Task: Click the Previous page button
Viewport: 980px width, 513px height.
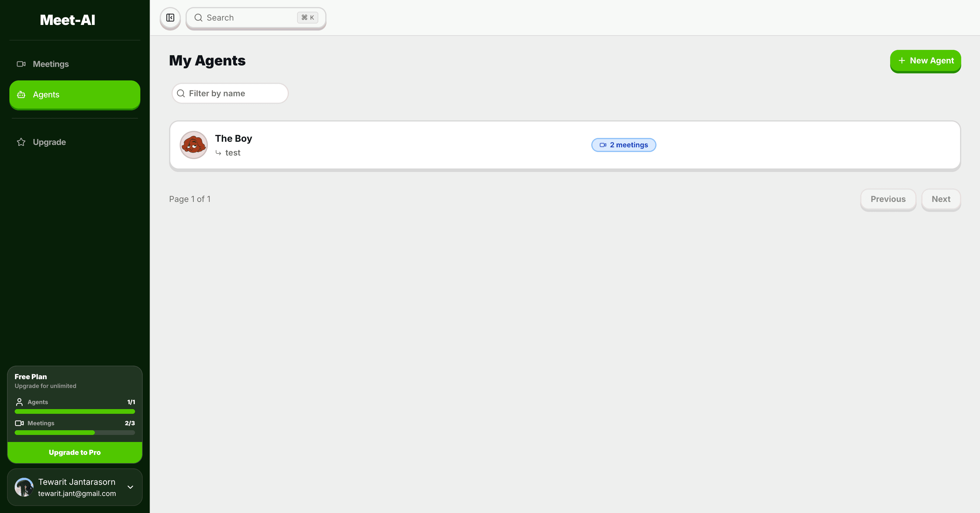Action: tap(888, 199)
